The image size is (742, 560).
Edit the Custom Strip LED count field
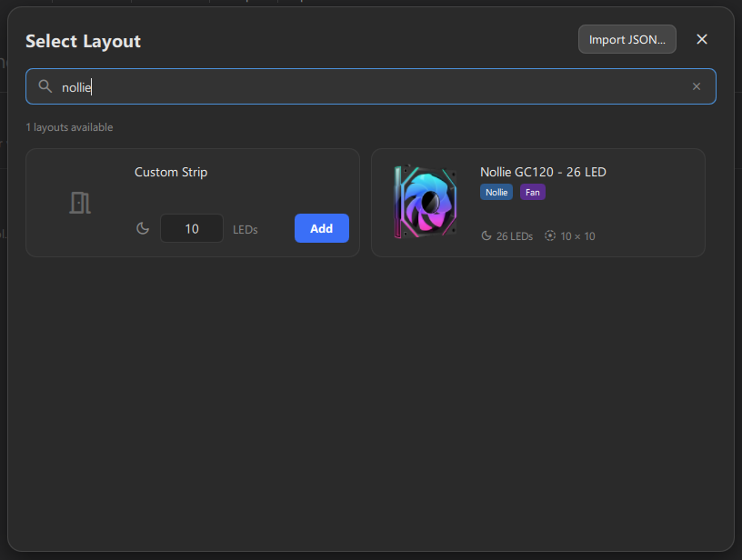click(x=192, y=228)
